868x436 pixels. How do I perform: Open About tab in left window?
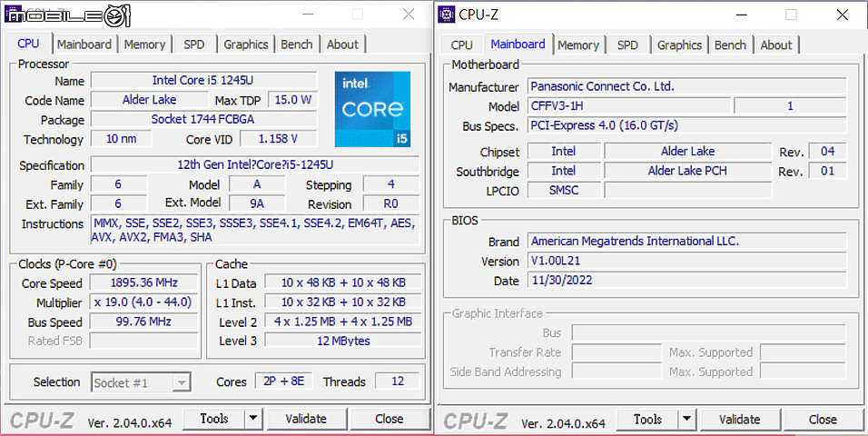pos(342,45)
